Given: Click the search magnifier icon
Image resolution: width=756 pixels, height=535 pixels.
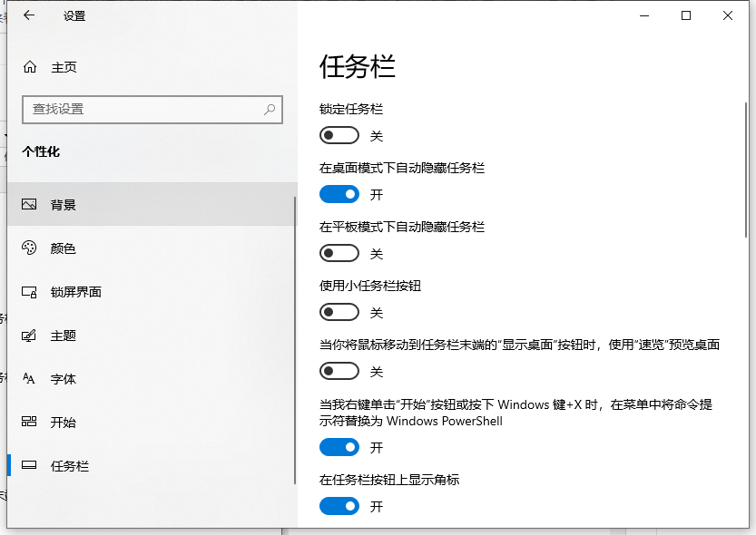Looking at the screenshot, I should click(x=270, y=109).
